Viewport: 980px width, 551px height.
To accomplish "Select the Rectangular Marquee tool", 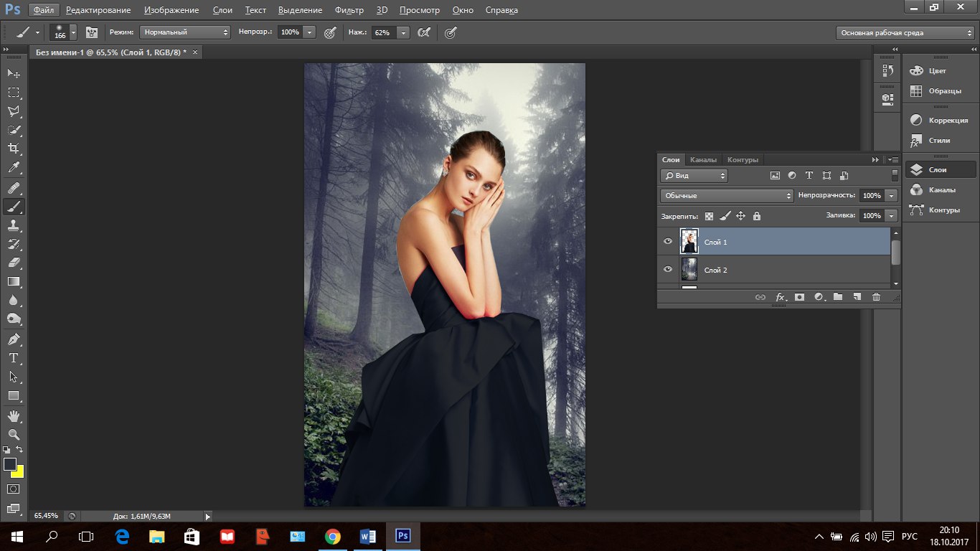I will (14, 93).
